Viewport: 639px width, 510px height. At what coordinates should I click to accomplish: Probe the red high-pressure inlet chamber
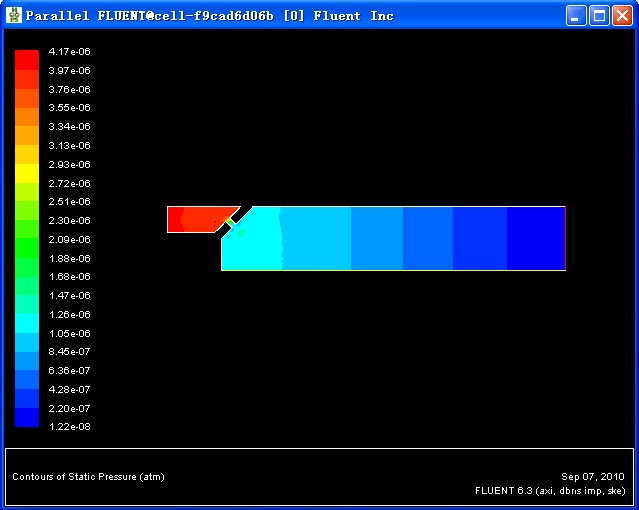click(x=195, y=219)
